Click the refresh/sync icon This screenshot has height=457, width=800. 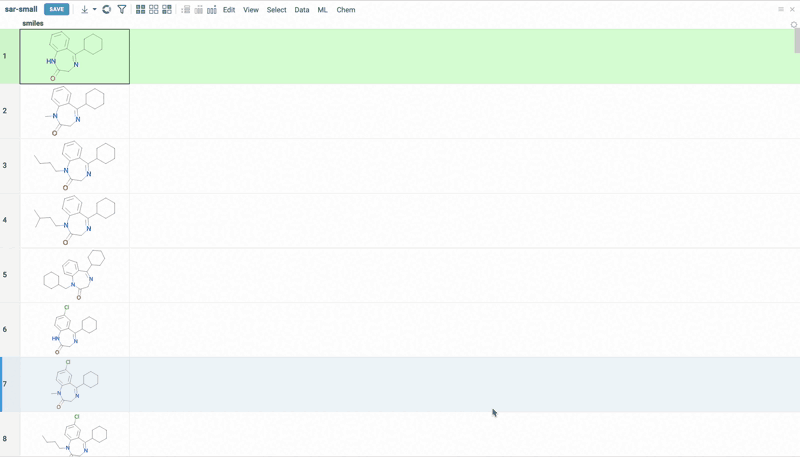(x=107, y=10)
